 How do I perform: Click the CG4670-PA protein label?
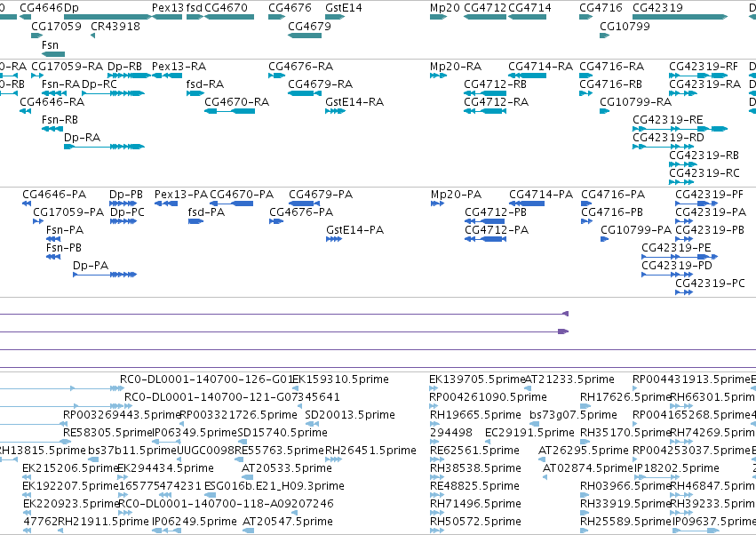[242, 195]
